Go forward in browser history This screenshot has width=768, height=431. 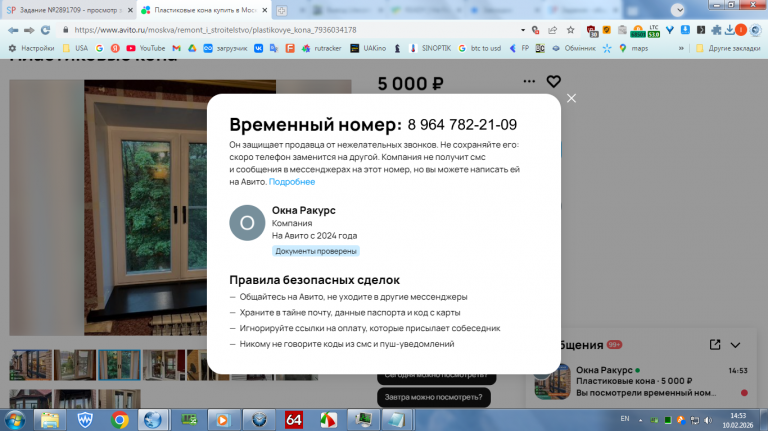pos(29,30)
